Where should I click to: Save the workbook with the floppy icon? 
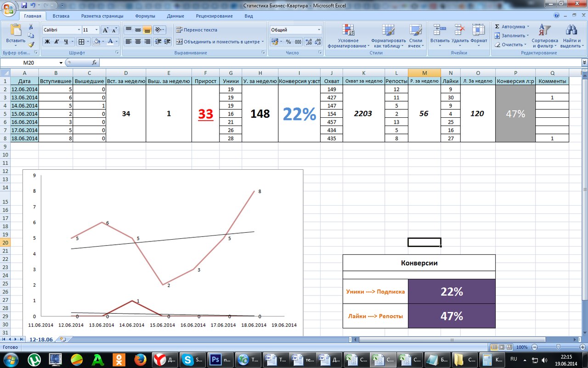tap(23, 6)
